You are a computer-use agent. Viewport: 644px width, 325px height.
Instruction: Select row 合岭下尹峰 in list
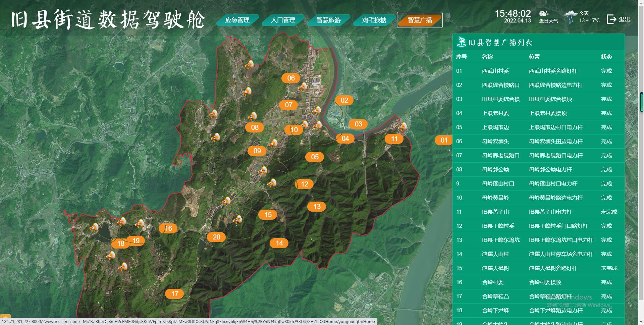pos(538,311)
